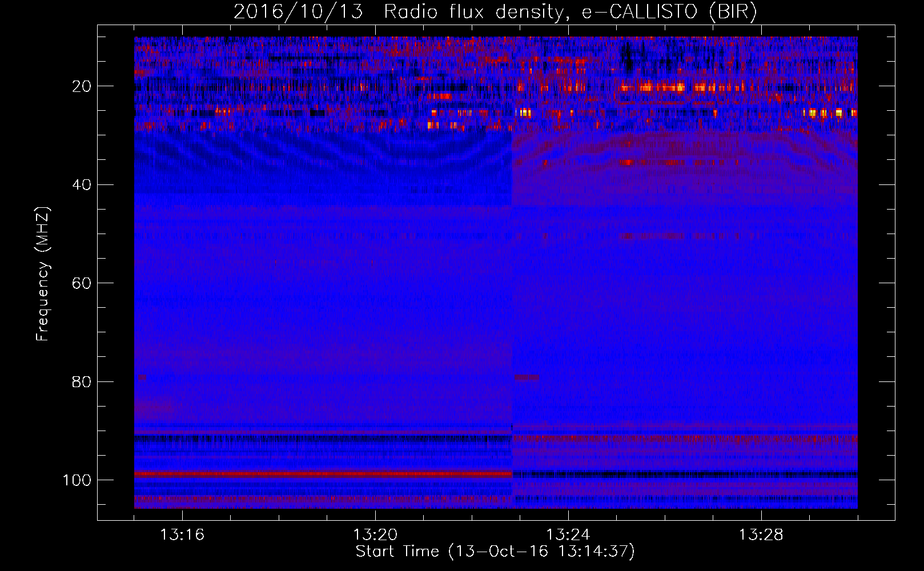Click the '13:16' time tick label

[182, 535]
